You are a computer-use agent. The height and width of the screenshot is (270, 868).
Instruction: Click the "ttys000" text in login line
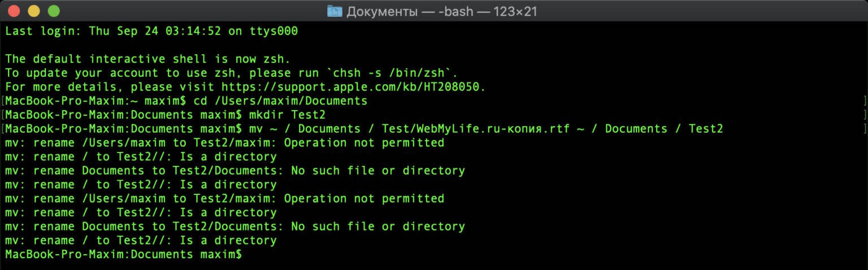coord(274,31)
